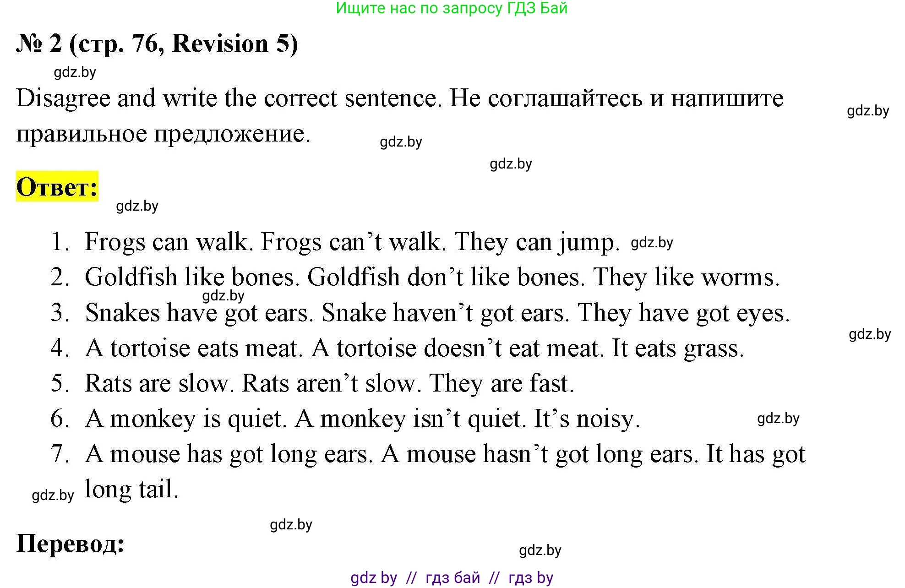Image resolution: width=905 pixels, height=588 pixels.
Task: Click the words "long tail." on the last line
Action: [131, 489]
